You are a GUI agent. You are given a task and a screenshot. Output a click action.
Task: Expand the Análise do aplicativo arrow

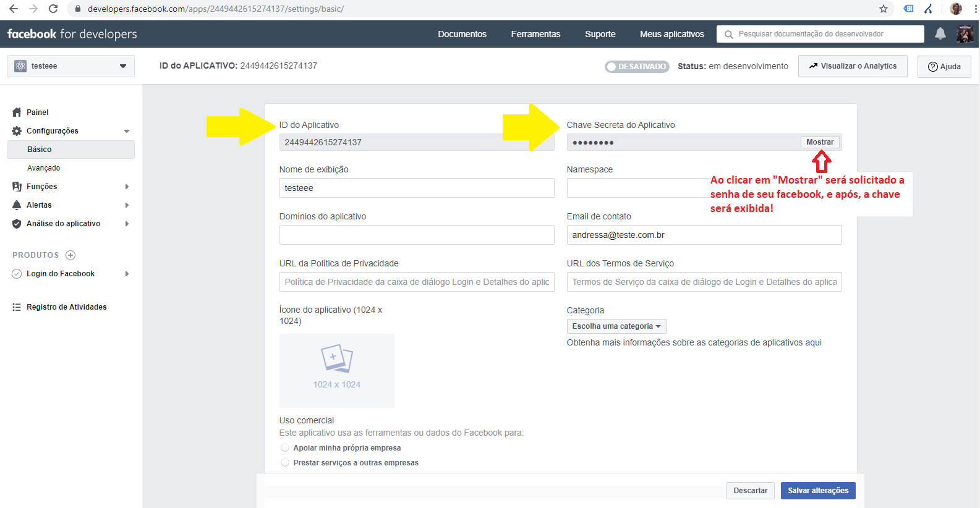pyautogui.click(x=127, y=224)
